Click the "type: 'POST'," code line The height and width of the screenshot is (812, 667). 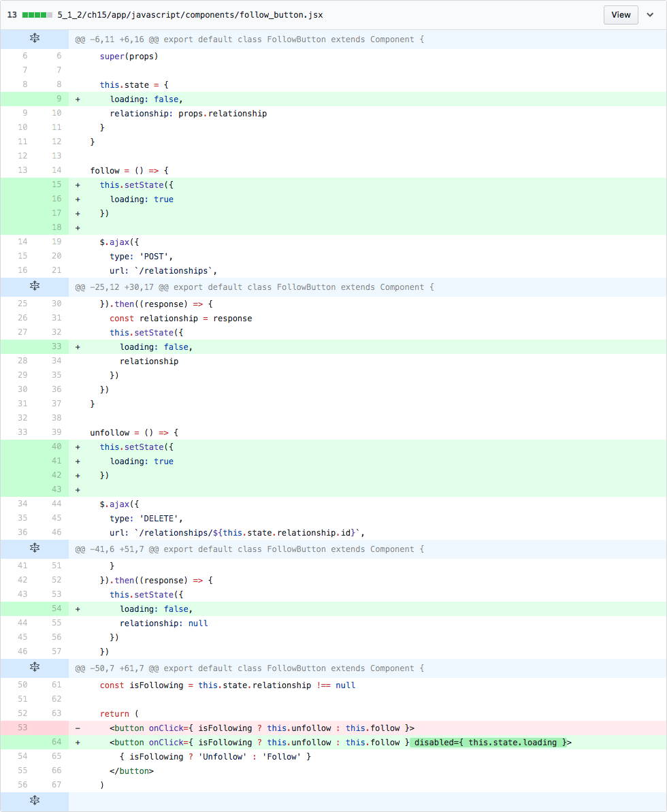coord(142,257)
